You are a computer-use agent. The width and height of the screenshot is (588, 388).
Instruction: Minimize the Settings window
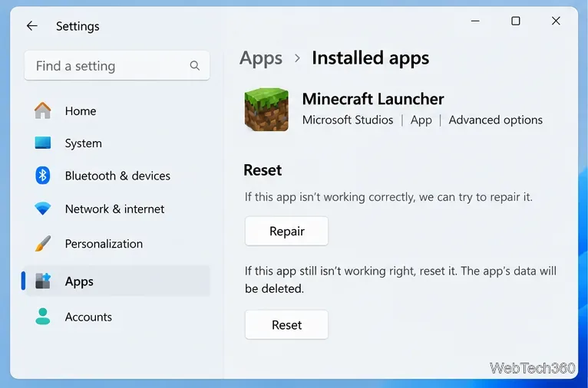pos(475,21)
